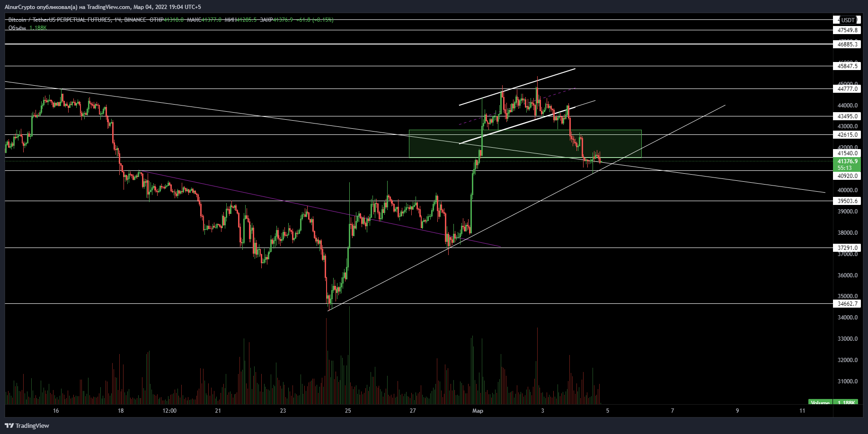Screen dimensions: 868x434
Task: Click the 44000.0 price scale tick
Action: [x=847, y=106]
